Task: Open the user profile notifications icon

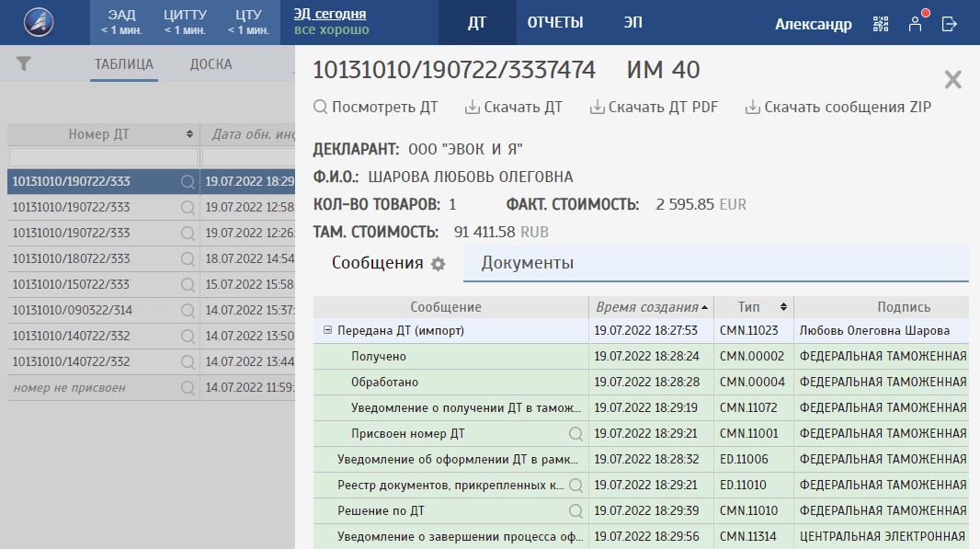Action: pos(915,24)
